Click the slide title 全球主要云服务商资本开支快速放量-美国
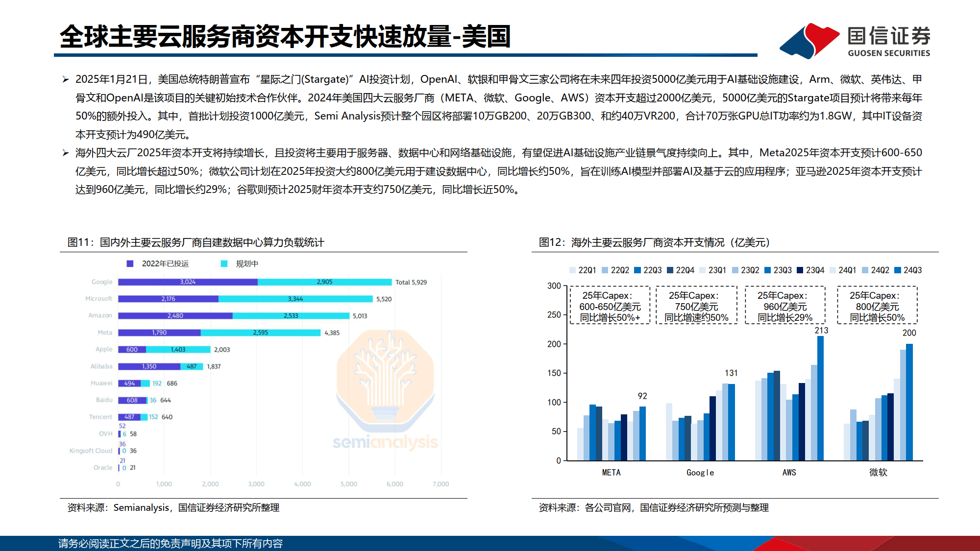This screenshot has width=980, height=551. tap(285, 37)
